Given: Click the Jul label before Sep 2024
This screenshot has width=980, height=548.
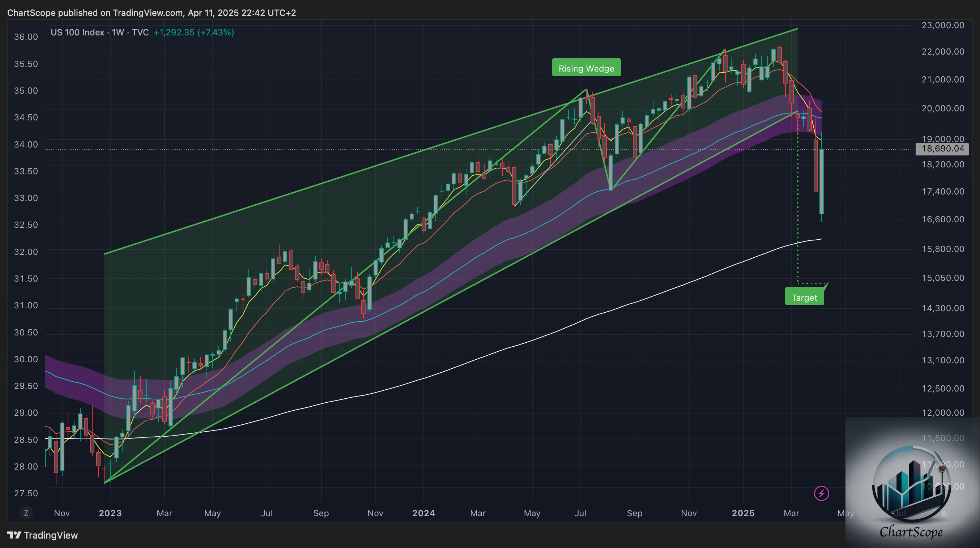Looking at the screenshot, I should 580,513.
